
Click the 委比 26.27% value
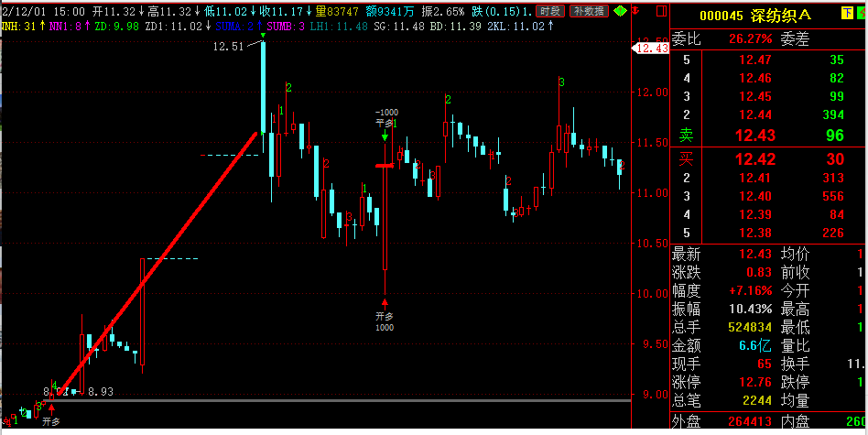coord(751,38)
